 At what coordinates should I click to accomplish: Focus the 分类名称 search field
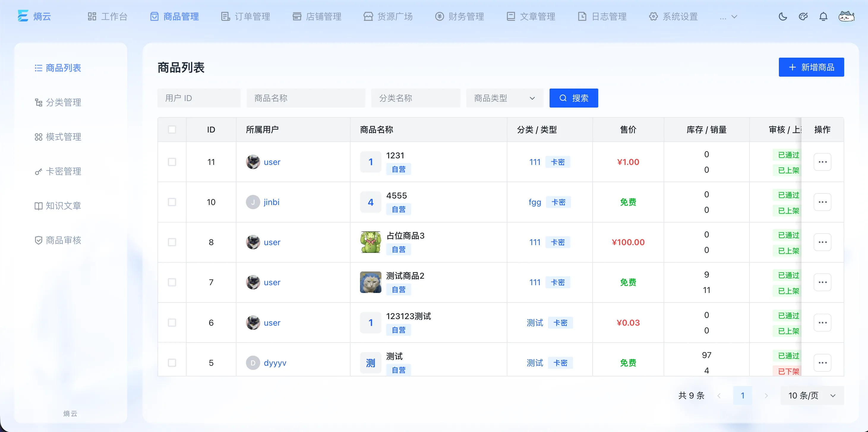(416, 98)
